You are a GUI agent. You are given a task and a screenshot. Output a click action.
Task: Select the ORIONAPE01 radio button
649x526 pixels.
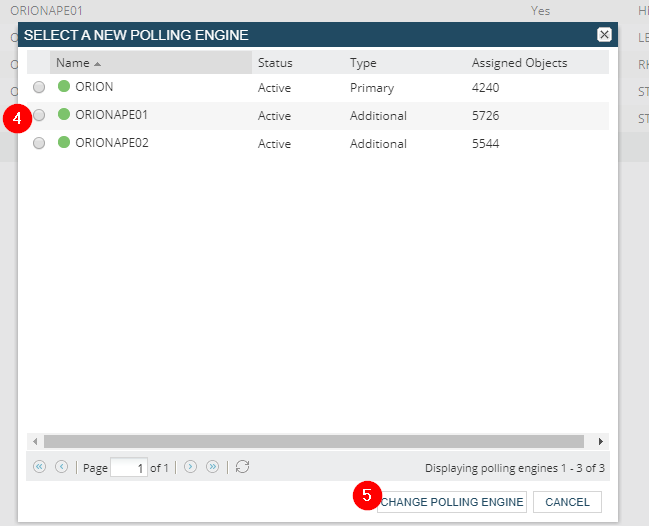pos(39,115)
